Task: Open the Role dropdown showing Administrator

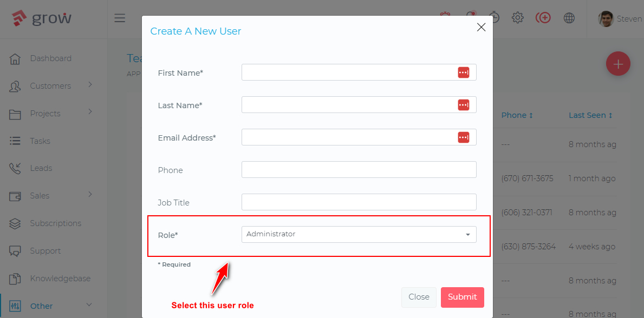Action: (x=359, y=234)
